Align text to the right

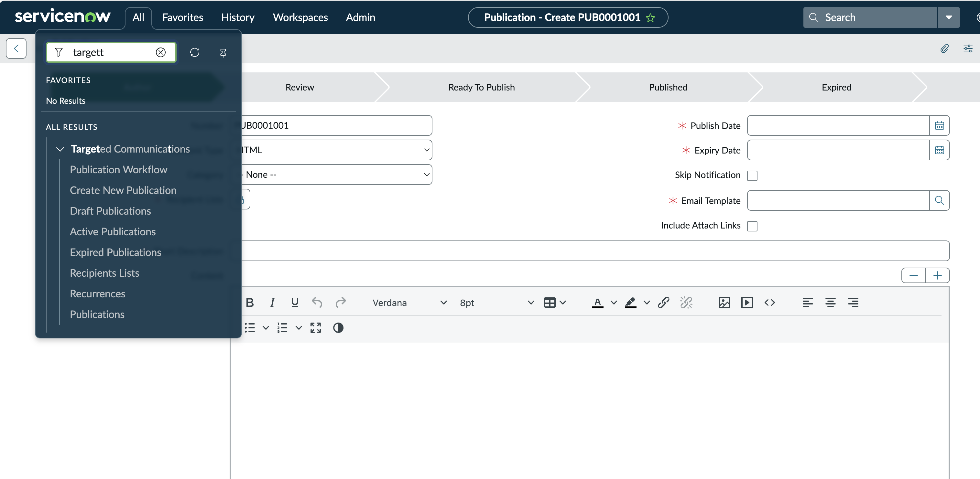[853, 303]
